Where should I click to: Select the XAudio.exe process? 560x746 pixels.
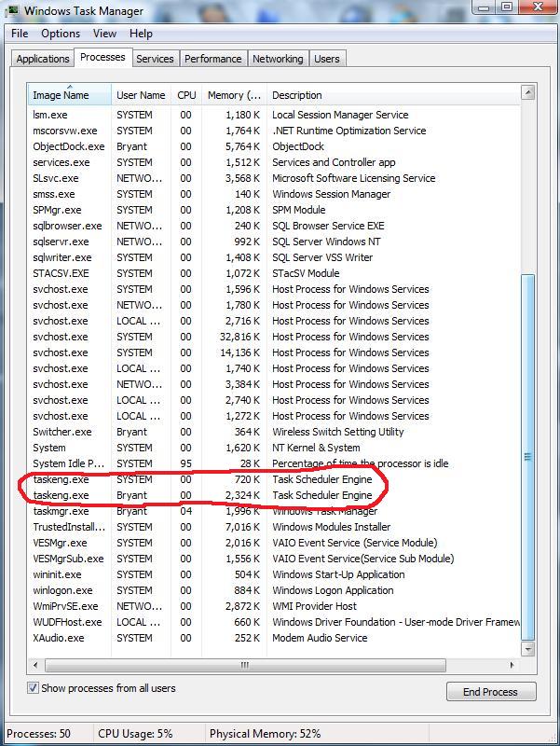coord(274,638)
